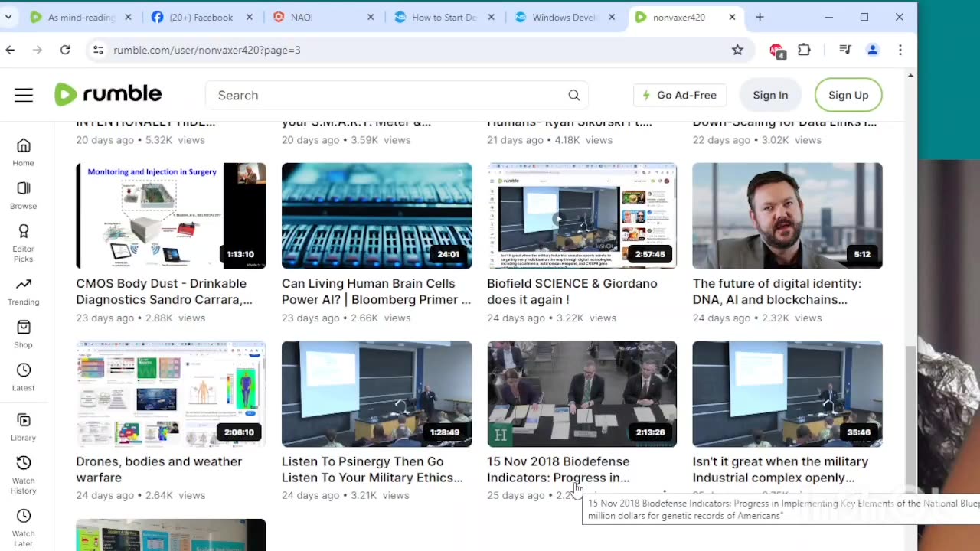Open the red ad-blocker extension icon

(776, 51)
